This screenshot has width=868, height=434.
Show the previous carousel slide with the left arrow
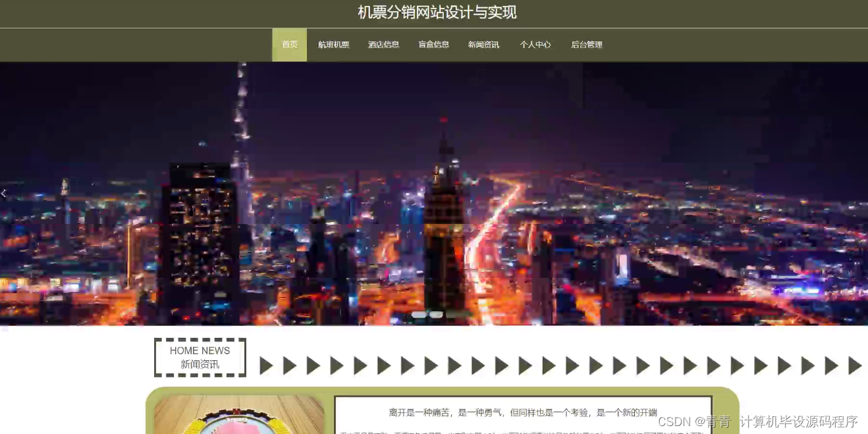(x=4, y=193)
